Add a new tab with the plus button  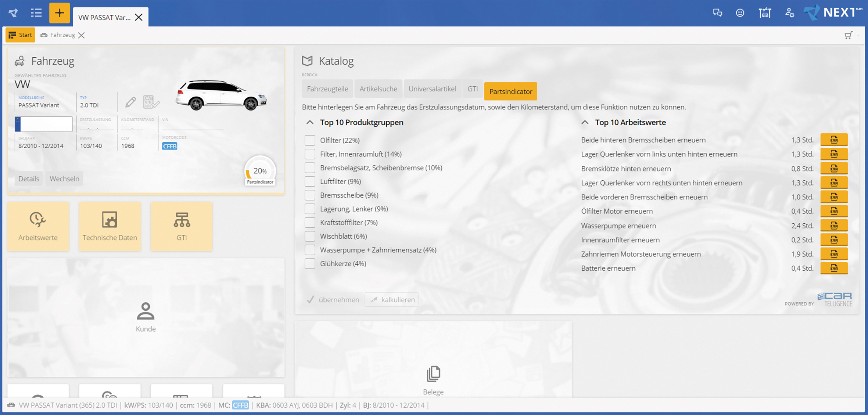[59, 13]
